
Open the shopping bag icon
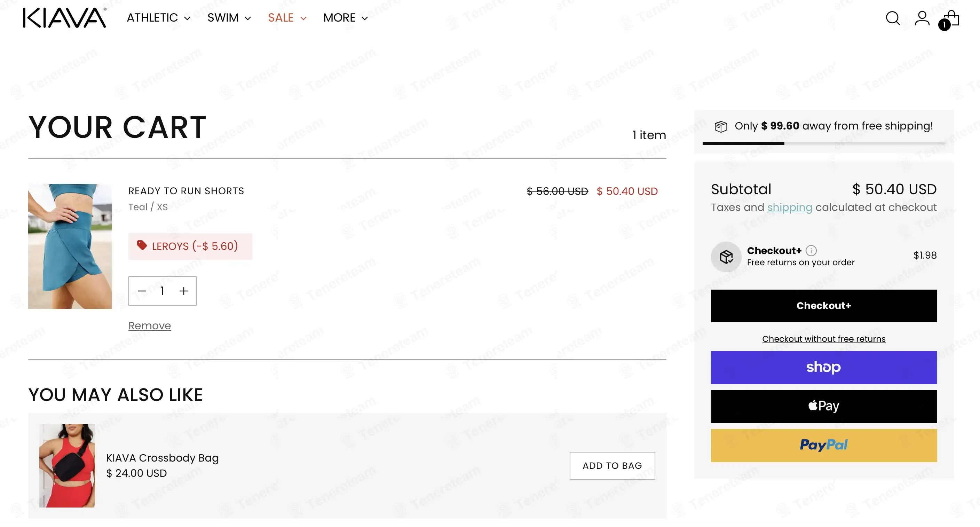click(951, 18)
